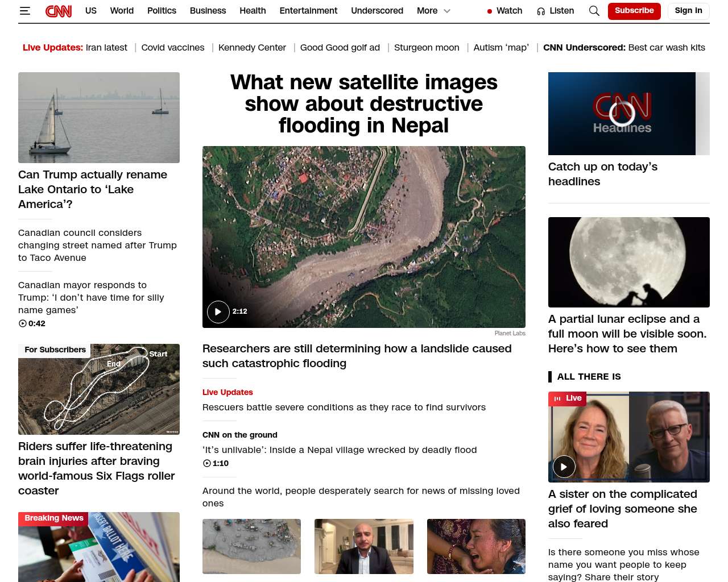
Task: Read partial lunar eclipse and full moon story
Action: (627, 334)
